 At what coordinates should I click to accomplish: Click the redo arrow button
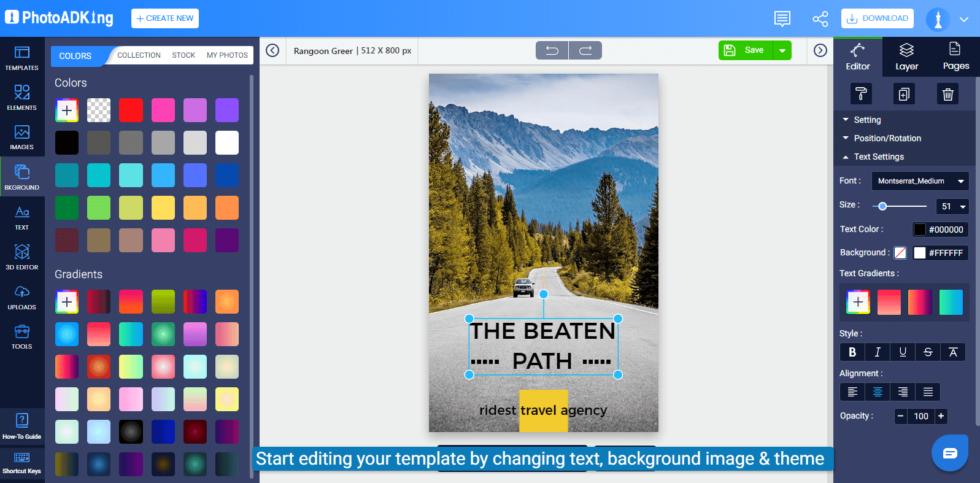click(585, 50)
